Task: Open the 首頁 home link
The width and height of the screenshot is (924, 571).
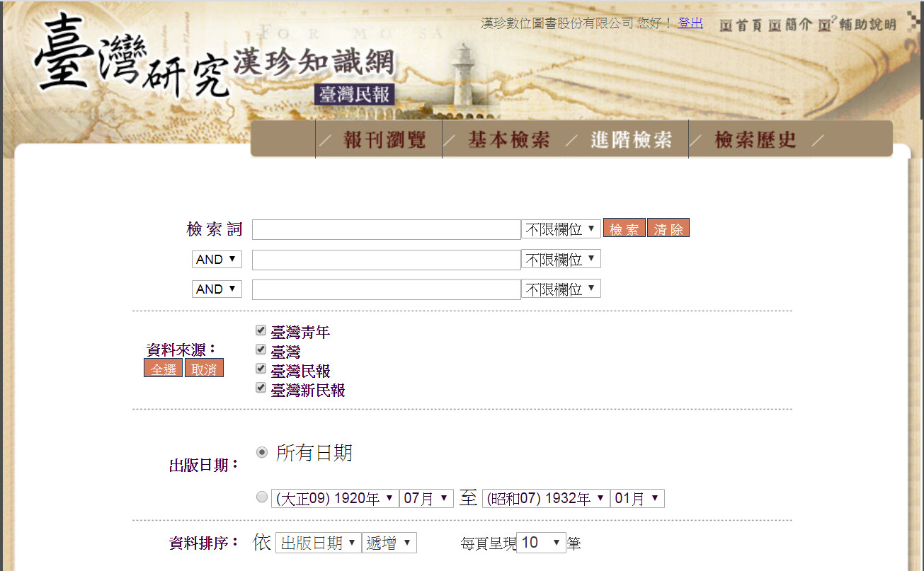Action: pos(741,25)
